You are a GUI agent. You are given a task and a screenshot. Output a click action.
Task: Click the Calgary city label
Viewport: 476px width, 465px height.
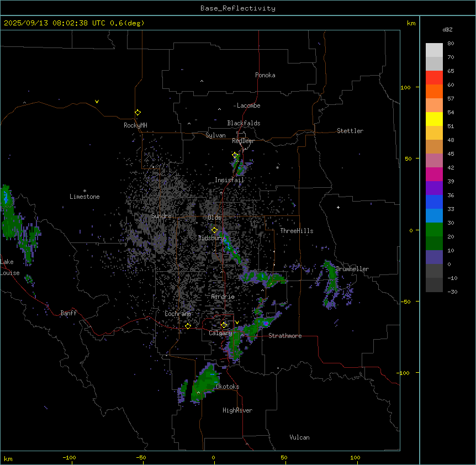pos(220,333)
